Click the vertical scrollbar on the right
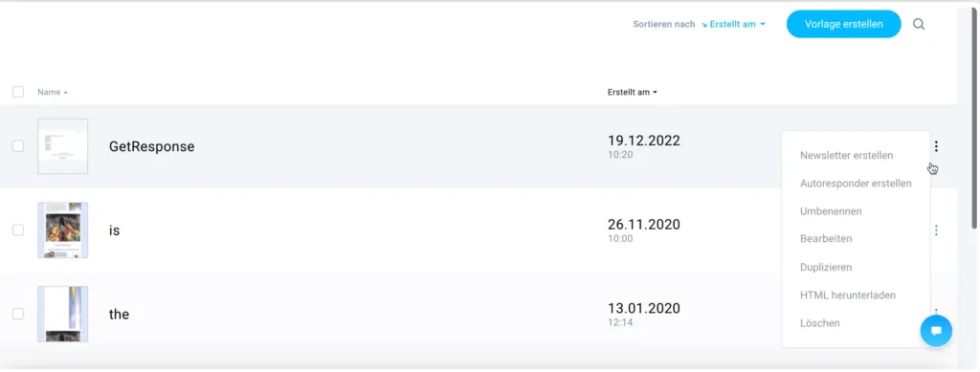The height and width of the screenshot is (372, 980). (x=974, y=119)
